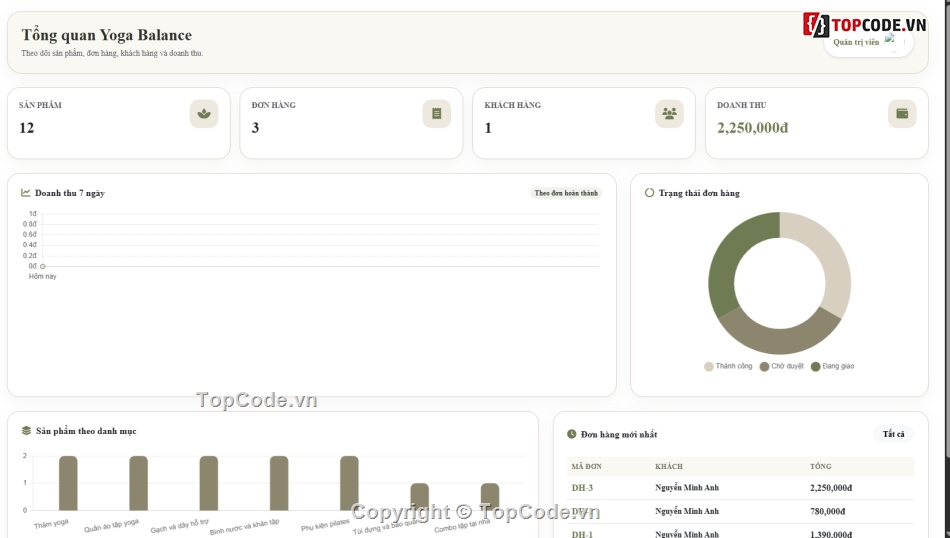Image resolution: width=950 pixels, height=538 pixels.
Task: Click the Theo đơn hoàn thành badge
Action: click(x=566, y=193)
